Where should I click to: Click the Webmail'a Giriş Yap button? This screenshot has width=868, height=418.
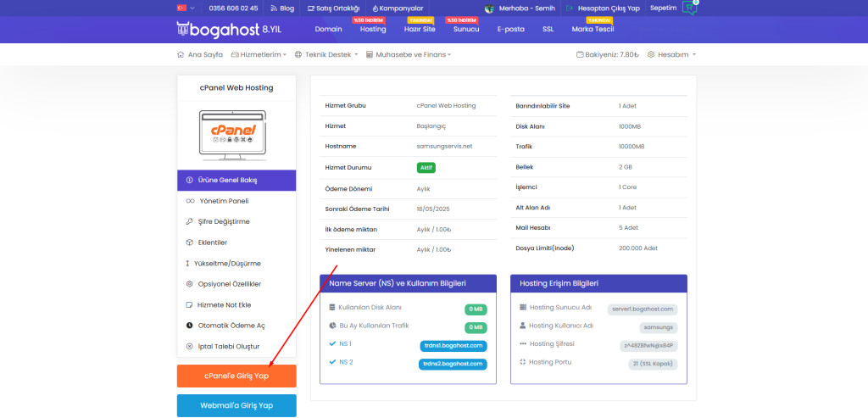tap(236, 405)
